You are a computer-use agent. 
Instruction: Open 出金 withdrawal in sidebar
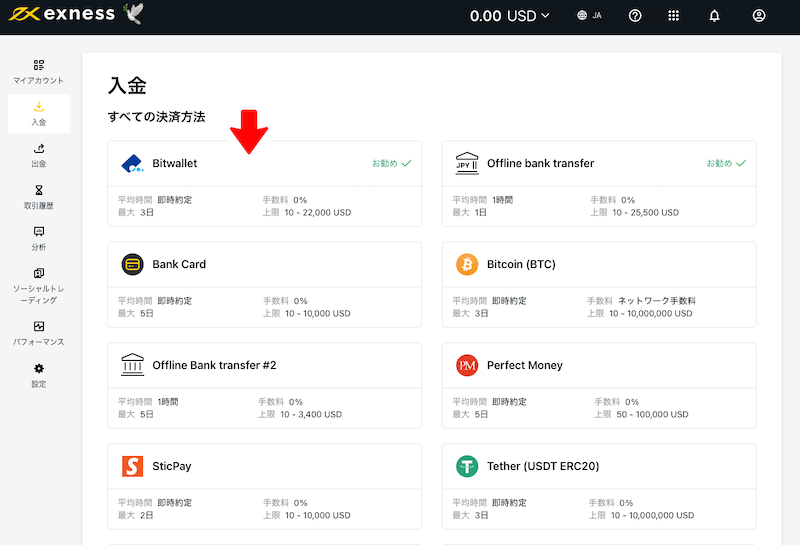[39, 155]
